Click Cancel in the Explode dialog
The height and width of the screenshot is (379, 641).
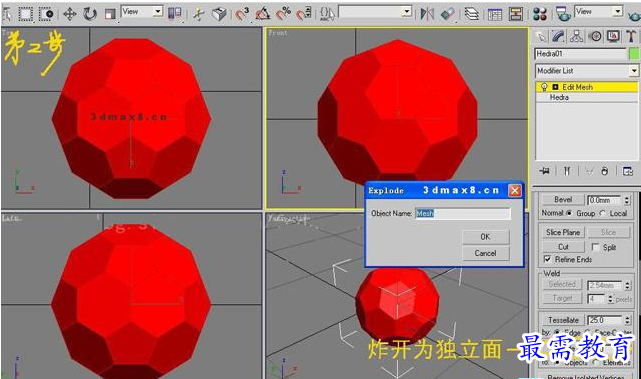coord(486,253)
